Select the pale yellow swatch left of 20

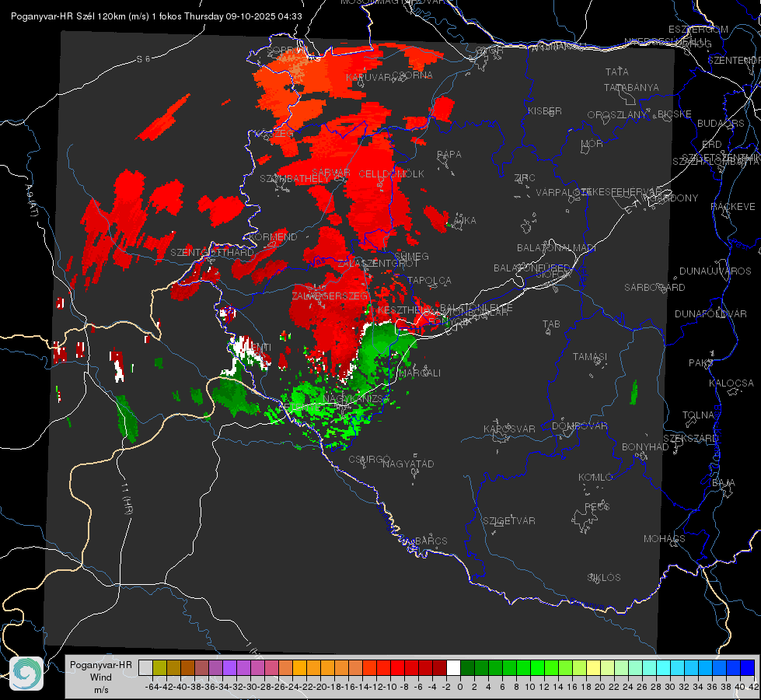coord(594,667)
